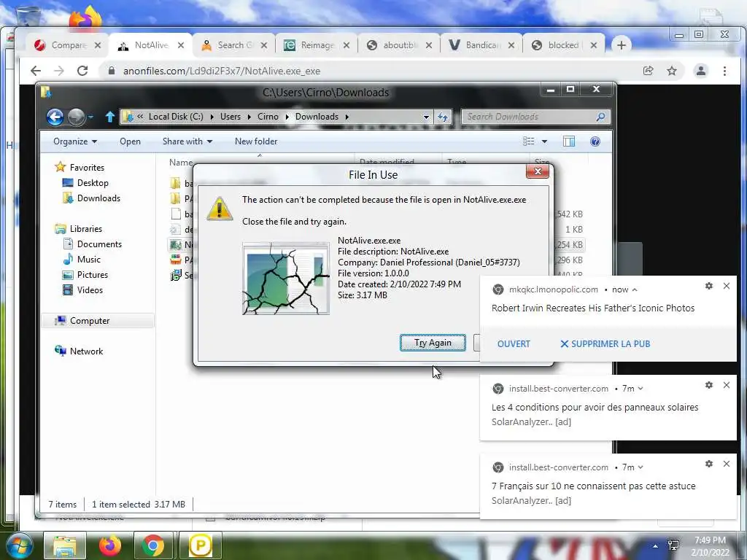747x560 pixels.
Task: Click OUVERT on the Robert Irwin notification
Action: pos(514,344)
